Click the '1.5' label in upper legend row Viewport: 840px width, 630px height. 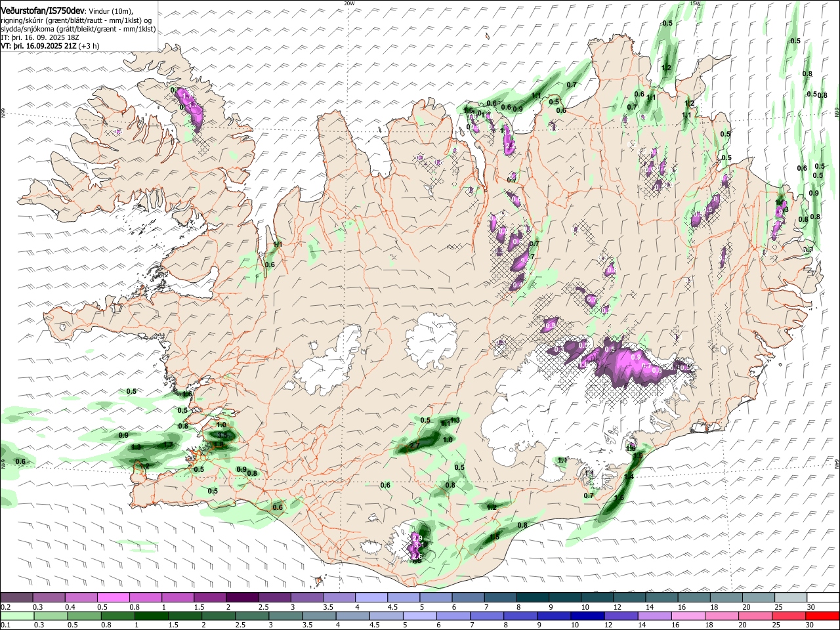pos(199,607)
